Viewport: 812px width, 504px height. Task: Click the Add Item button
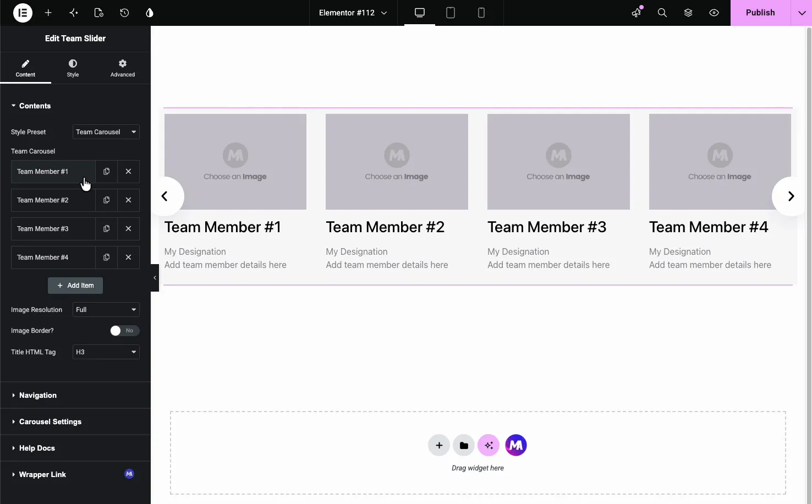click(75, 286)
